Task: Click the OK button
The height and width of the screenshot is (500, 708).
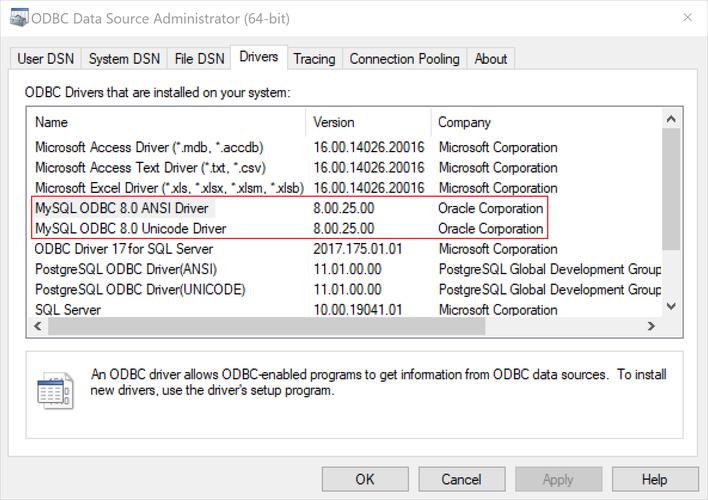Action: (365, 479)
